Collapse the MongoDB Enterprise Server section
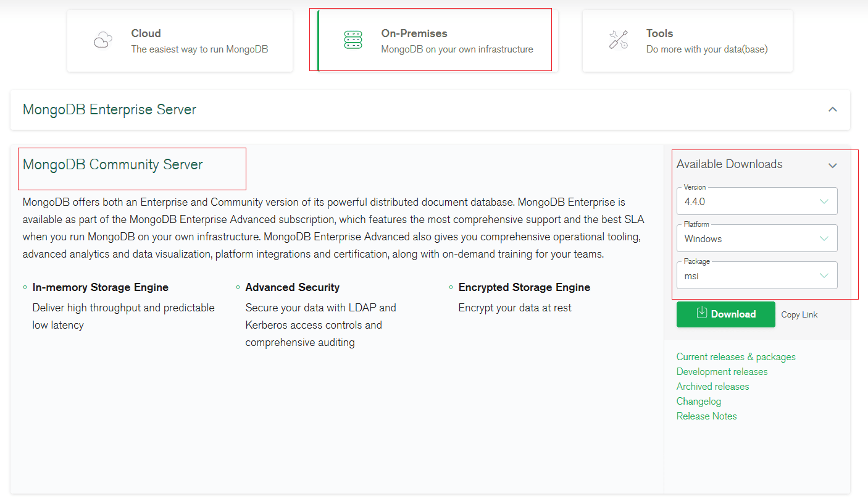The width and height of the screenshot is (868, 501). tap(832, 110)
